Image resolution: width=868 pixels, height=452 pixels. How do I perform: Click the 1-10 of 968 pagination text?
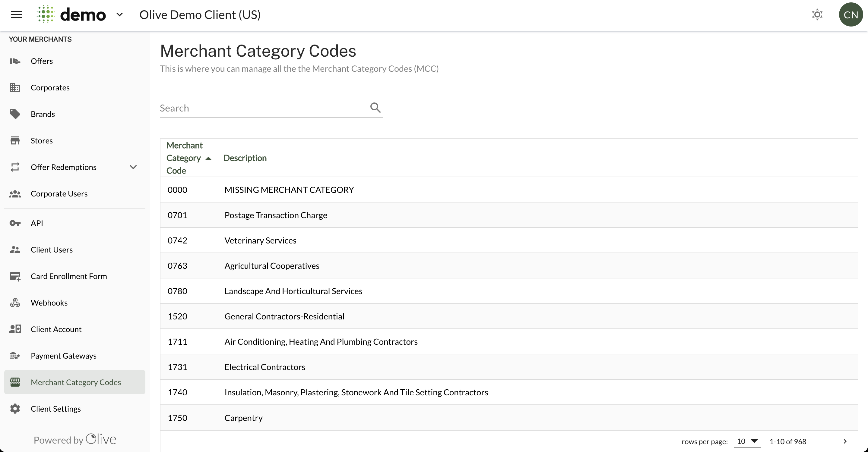[x=788, y=441]
